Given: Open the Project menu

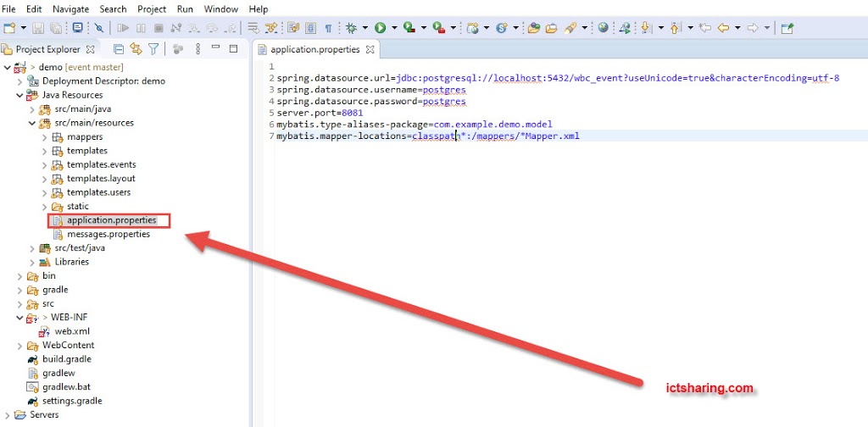Looking at the screenshot, I should click(x=152, y=8).
